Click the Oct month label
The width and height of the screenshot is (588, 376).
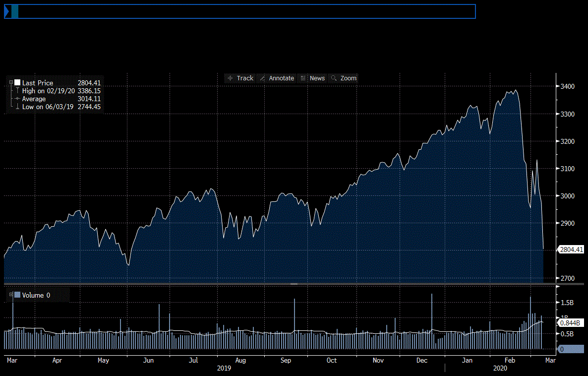pos(332,360)
